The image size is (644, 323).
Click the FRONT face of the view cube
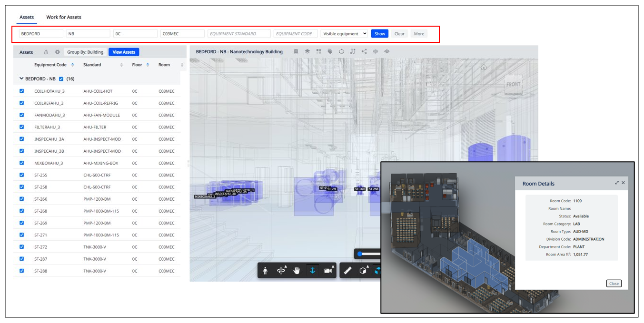click(x=514, y=84)
